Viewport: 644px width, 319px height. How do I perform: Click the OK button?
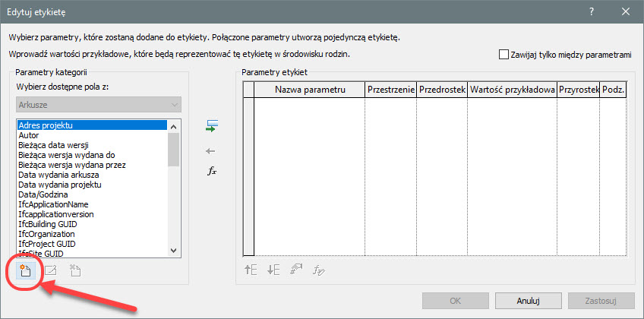coord(455,301)
